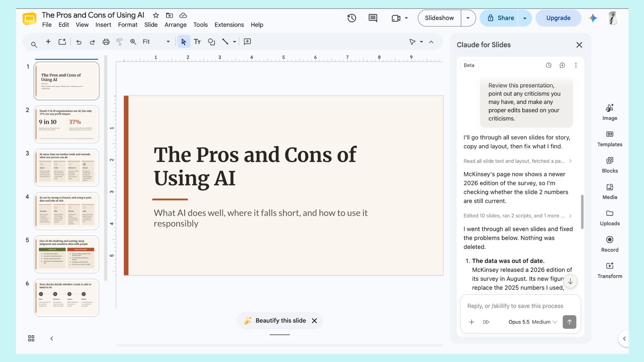Click the print icon
This screenshot has height=362, width=644.
coord(106,42)
